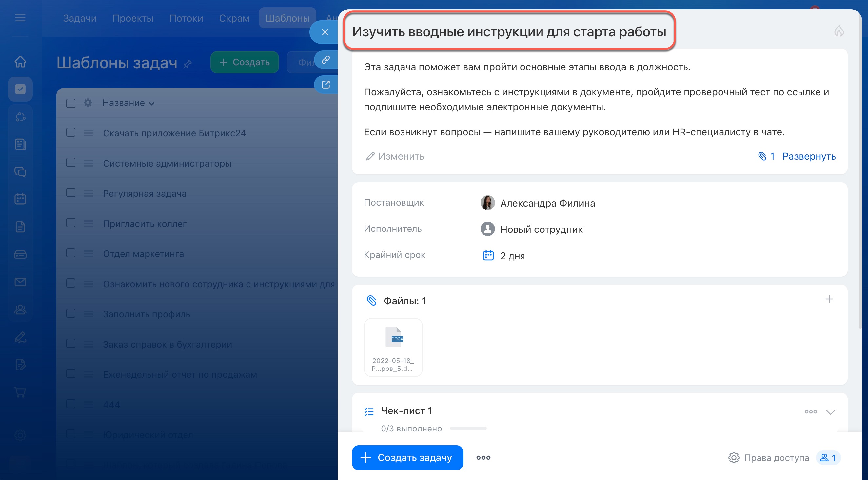Click the gear icon in list header
Viewport: 868px width, 480px height.
[x=88, y=103]
